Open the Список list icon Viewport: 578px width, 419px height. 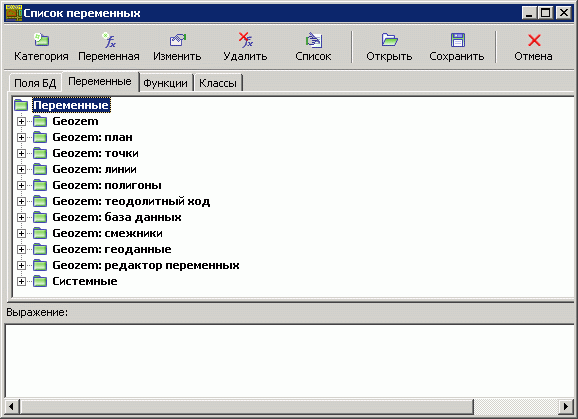click(x=313, y=40)
